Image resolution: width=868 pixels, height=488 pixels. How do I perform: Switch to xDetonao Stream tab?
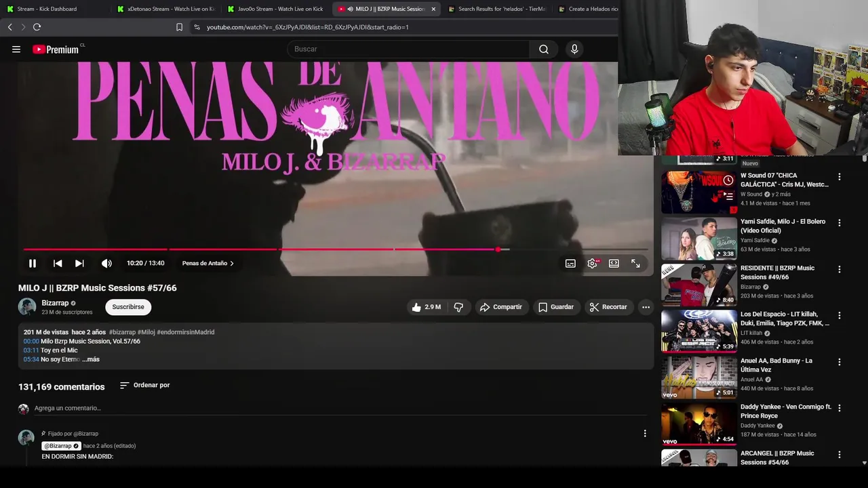coord(165,9)
